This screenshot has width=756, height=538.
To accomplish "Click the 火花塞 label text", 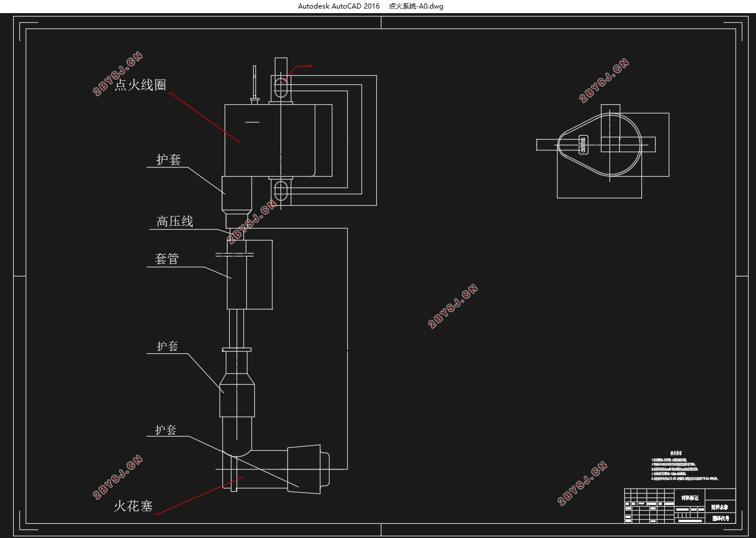I will (x=133, y=506).
